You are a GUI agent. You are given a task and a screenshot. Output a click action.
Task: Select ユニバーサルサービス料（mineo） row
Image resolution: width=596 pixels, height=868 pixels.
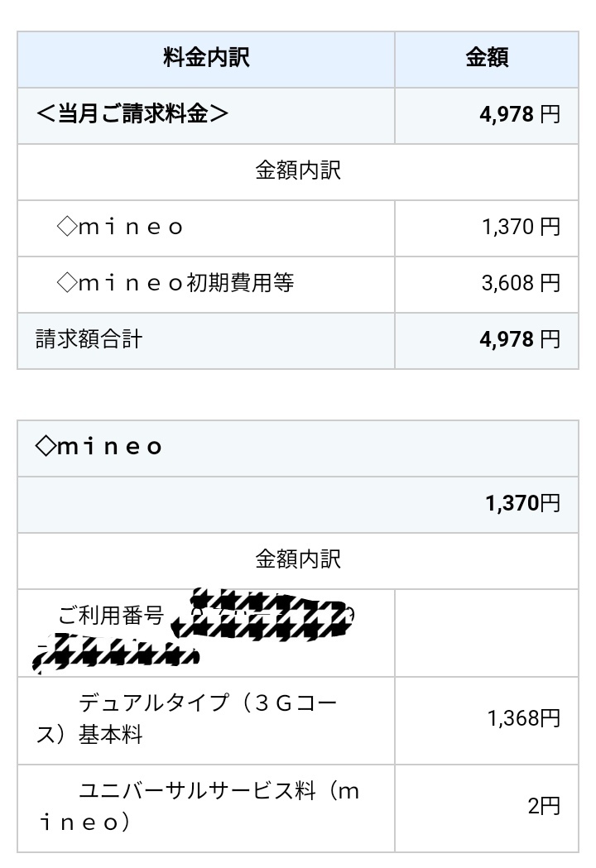[197, 807]
